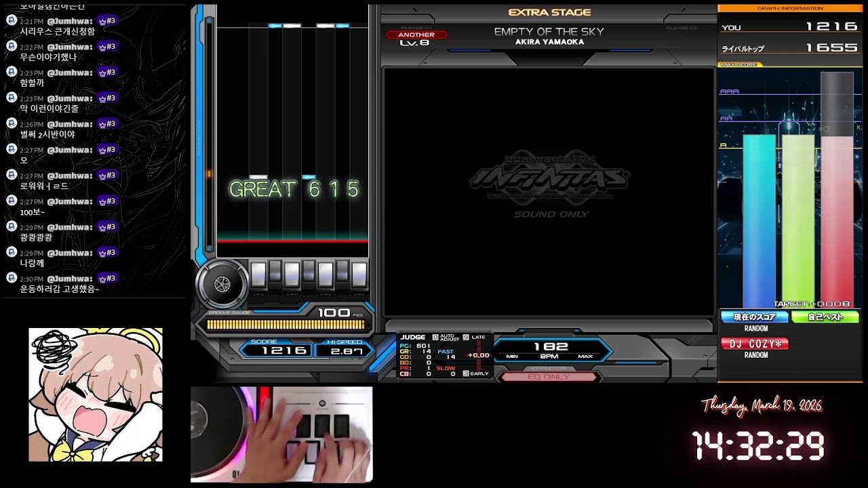
Task: Click the chat message 운동하러감 고생했음~
Action: coord(60,289)
